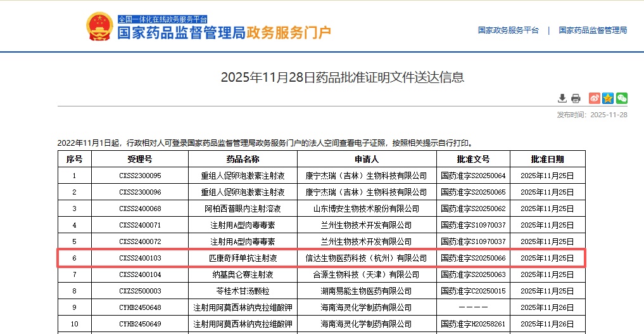Viewport: 644px width, 334px height.
Task: Download the page via download icon
Action: tap(562, 98)
